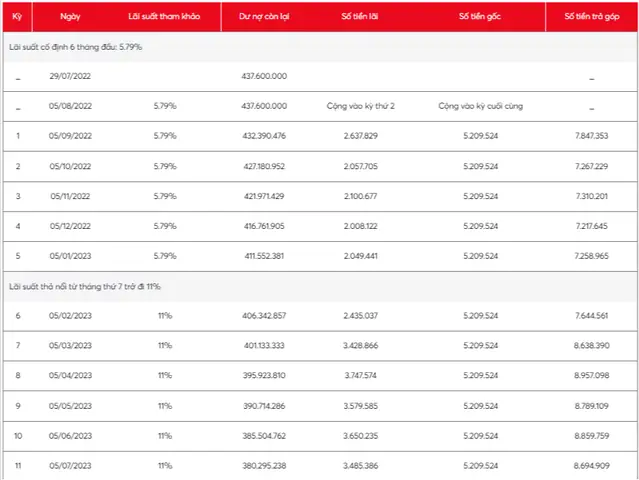This screenshot has width=639, height=480.
Task: Click installment 7.258.965
Action: (x=592, y=256)
